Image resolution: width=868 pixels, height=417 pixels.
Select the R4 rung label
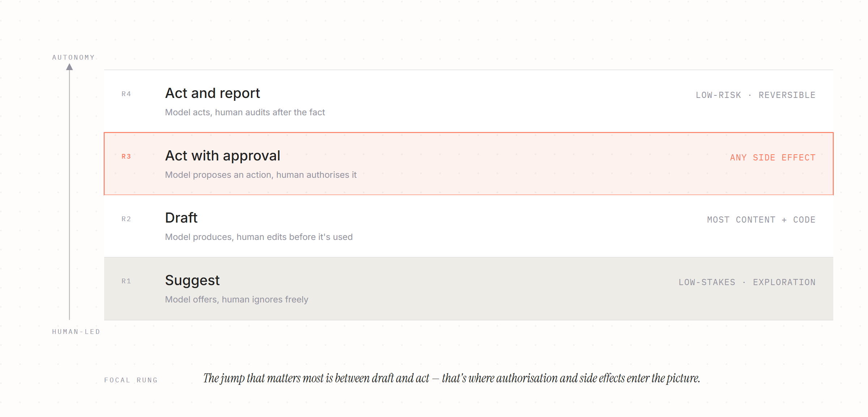tap(126, 94)
